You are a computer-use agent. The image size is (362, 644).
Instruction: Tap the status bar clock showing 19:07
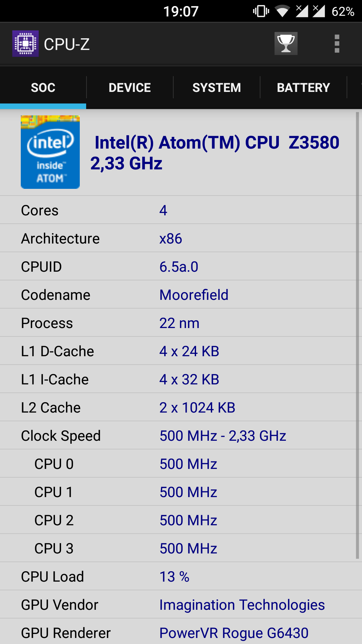[181, 11]
